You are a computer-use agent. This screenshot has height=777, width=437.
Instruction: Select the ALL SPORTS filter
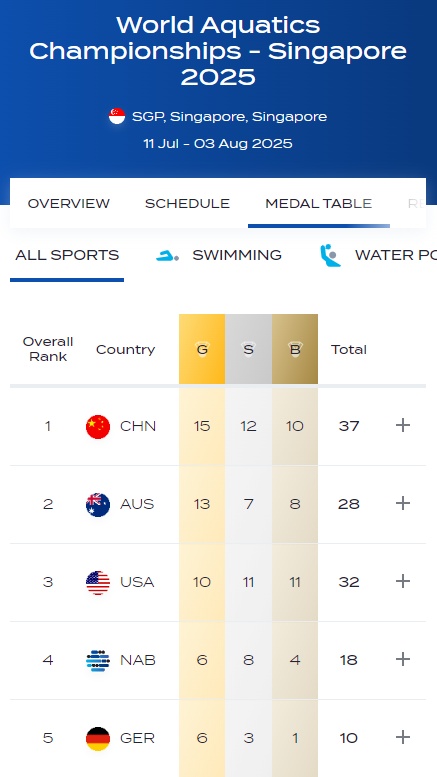tap(67, 255)
